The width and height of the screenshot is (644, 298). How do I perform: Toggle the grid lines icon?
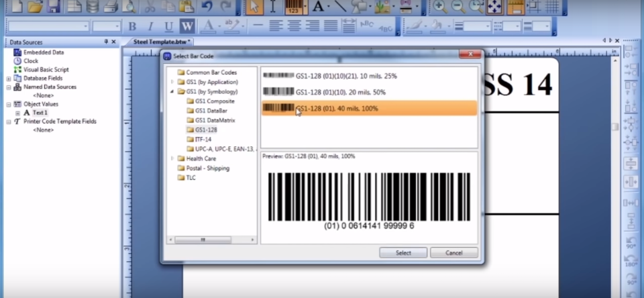(x=551, y=6)
